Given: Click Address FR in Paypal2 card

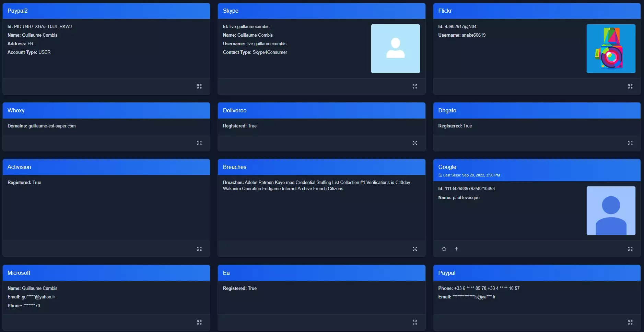Looking at the screenshot, I should click(x=20, y=44).
